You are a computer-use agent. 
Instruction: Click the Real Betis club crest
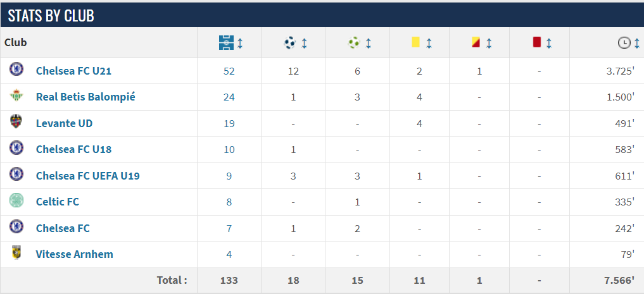(x=16, y=95)
